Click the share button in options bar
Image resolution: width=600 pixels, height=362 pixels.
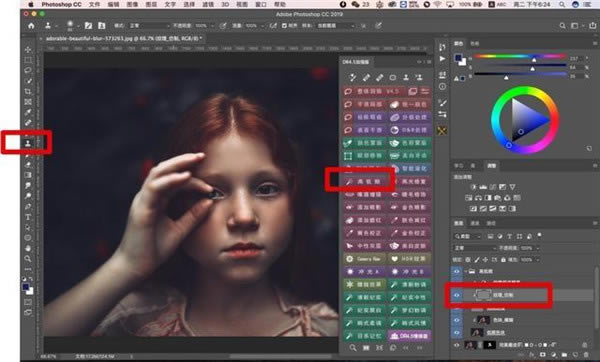coord(593,26)
